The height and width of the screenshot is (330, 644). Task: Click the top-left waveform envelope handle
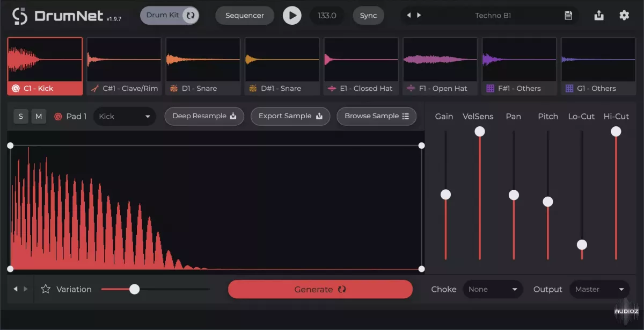point(10,146)
